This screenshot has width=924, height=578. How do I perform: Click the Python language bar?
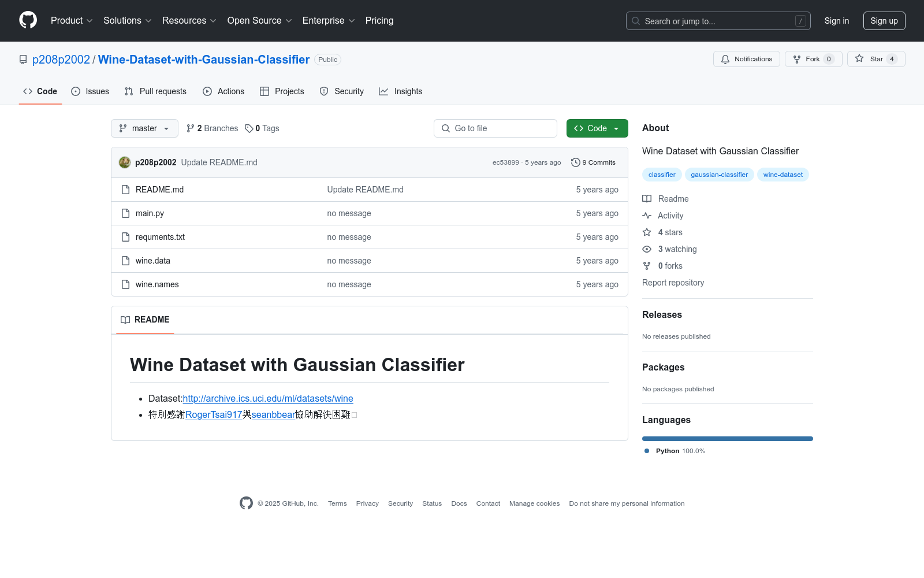tap(728, 439)
